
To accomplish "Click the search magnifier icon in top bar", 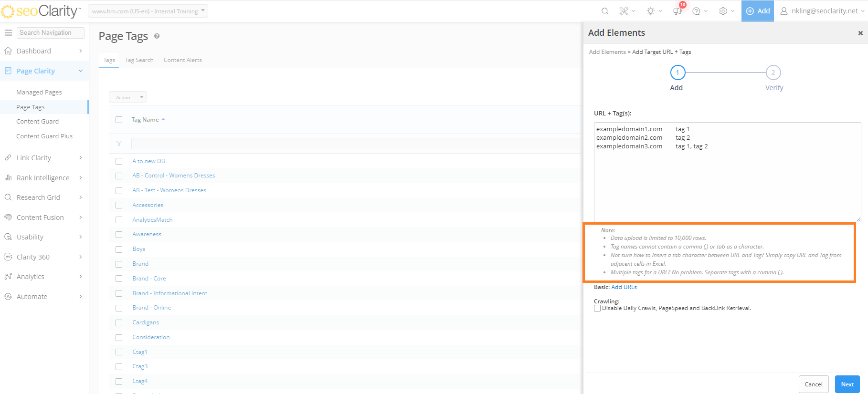I will click(605, 11).
